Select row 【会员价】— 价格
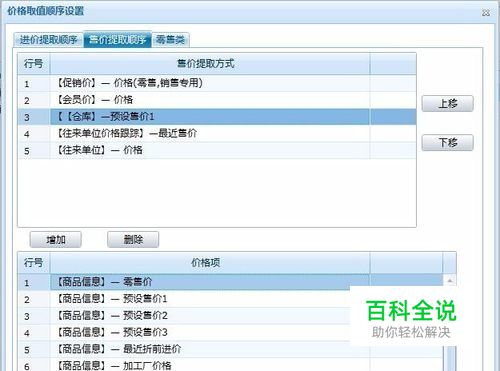This screenshot has height=371, width=500. [217, 100]
